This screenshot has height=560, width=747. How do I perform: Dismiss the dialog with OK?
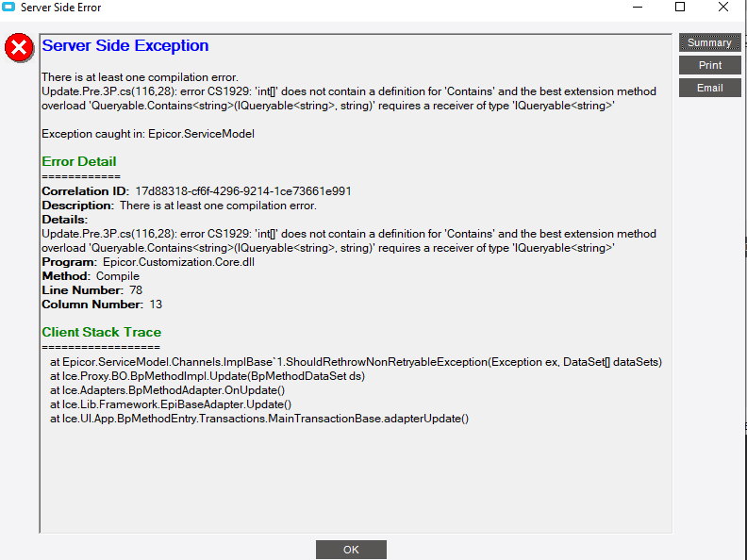point(351,550)
